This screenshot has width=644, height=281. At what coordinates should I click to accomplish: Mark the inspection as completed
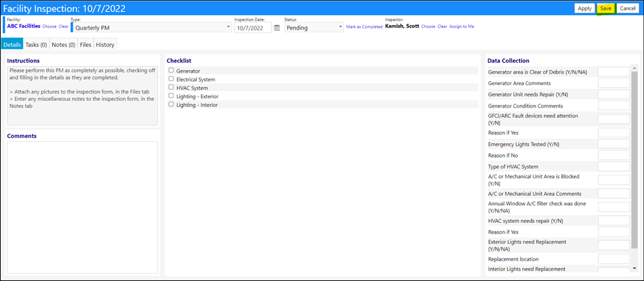(x=365, y=26)
